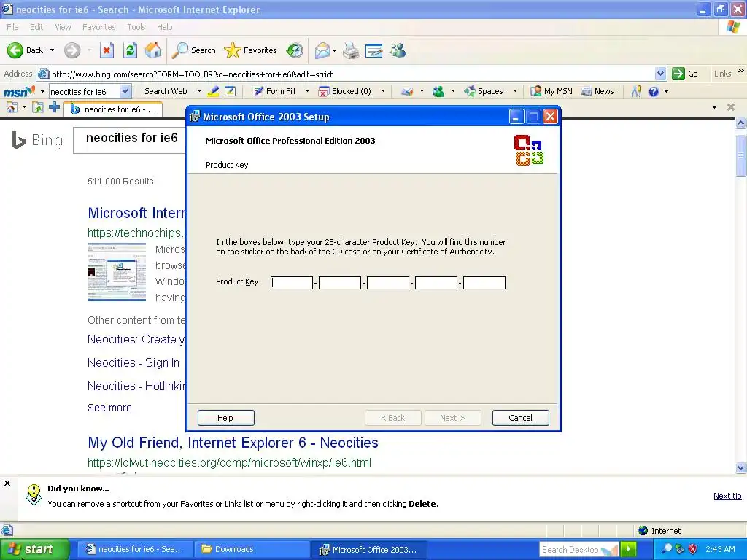
Task: Open the Favorites menu in menu bar
Action: pyautogui.click(x=98, y=27)
